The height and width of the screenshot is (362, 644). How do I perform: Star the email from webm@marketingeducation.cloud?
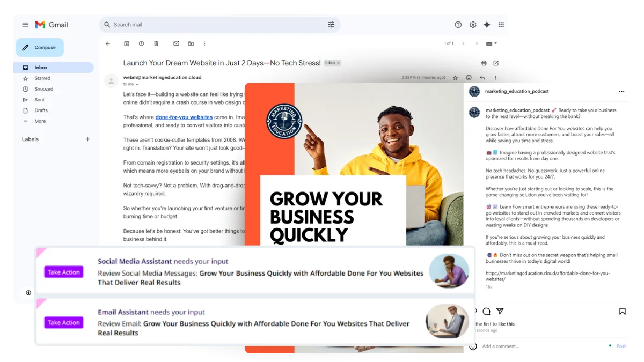click(x=456, y=78)
